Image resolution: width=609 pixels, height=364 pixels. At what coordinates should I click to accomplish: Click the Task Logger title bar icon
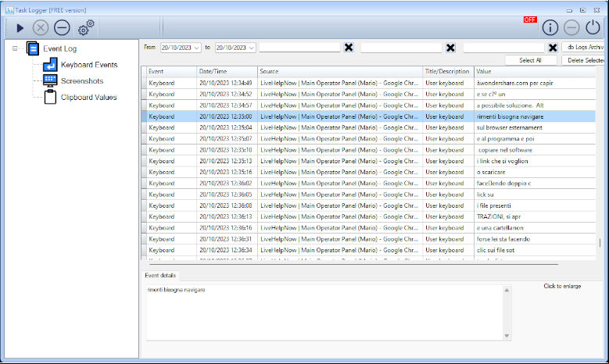(9, 10)
